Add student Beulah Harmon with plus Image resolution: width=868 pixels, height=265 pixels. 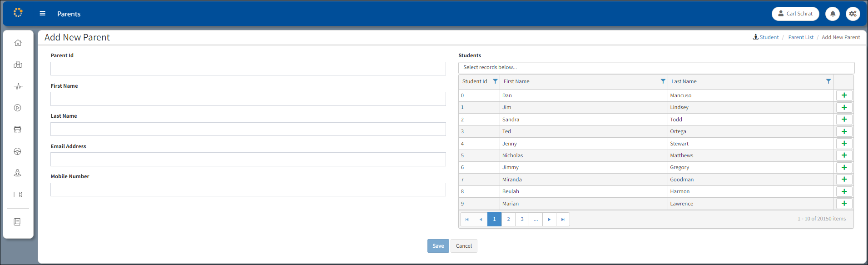pyautogui.click(x=844, y=191)
